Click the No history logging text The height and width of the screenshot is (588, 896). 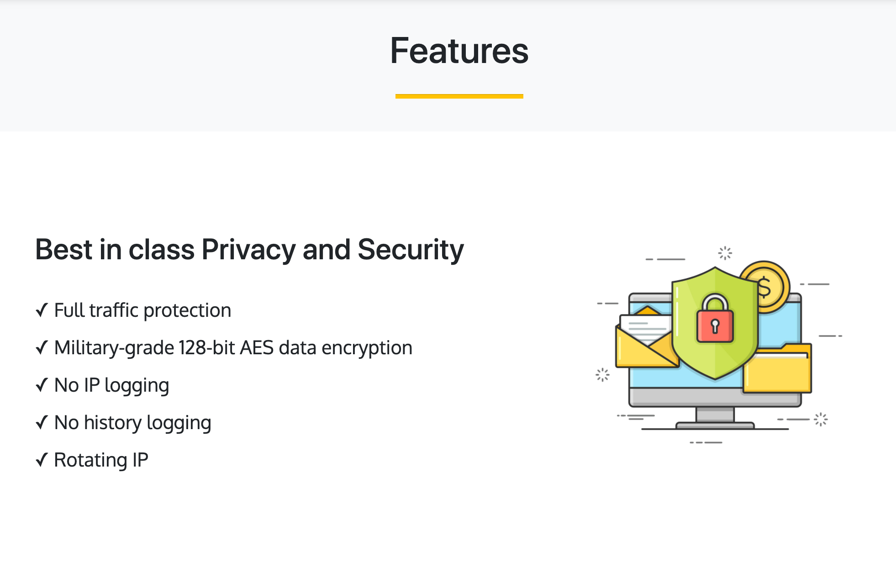132,424
